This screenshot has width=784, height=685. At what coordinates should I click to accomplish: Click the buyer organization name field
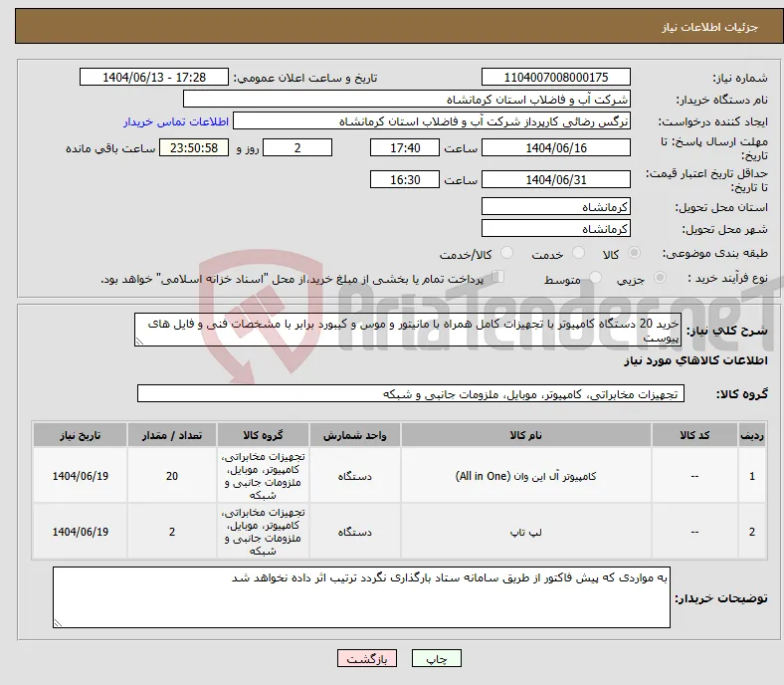point(407,100)
